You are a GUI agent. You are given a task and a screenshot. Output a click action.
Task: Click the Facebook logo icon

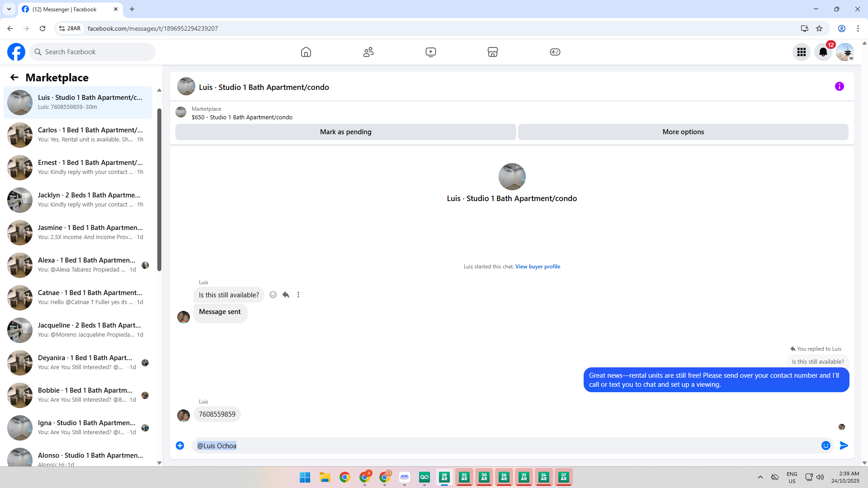tap(16, 52)
